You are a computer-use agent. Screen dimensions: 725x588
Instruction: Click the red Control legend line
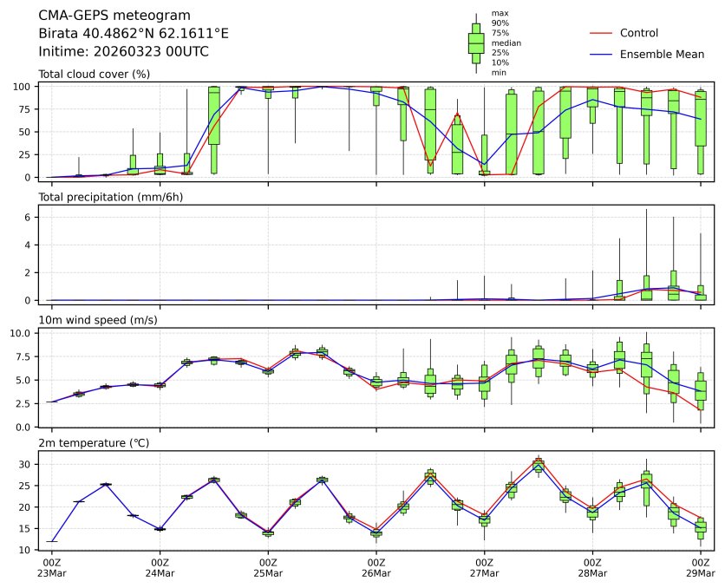(x=600, y=34)
